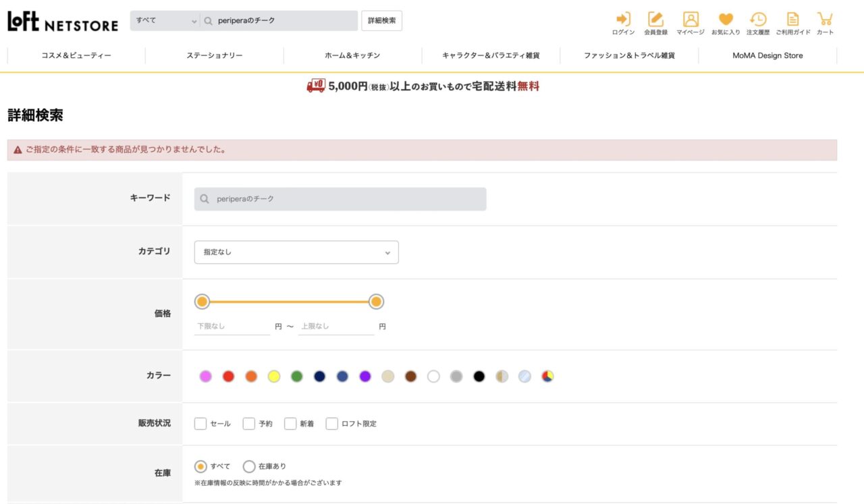Select the green color swatch
Screen dimensions: 864x504
click(x=297, y=376)
